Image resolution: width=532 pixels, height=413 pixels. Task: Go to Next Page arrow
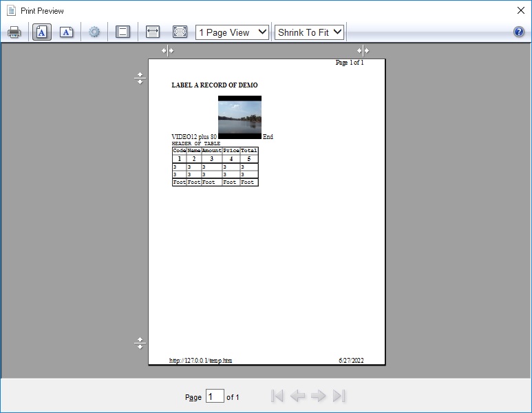click(x=318, y=396)
